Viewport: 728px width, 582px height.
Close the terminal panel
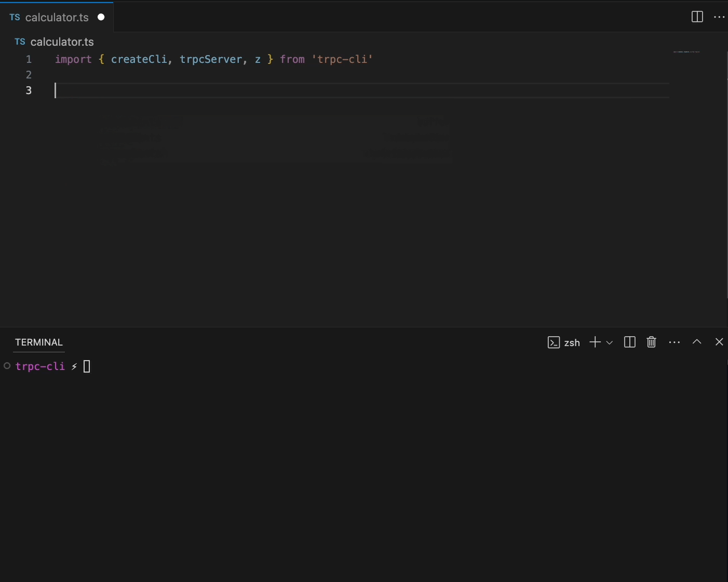[719, 341]
